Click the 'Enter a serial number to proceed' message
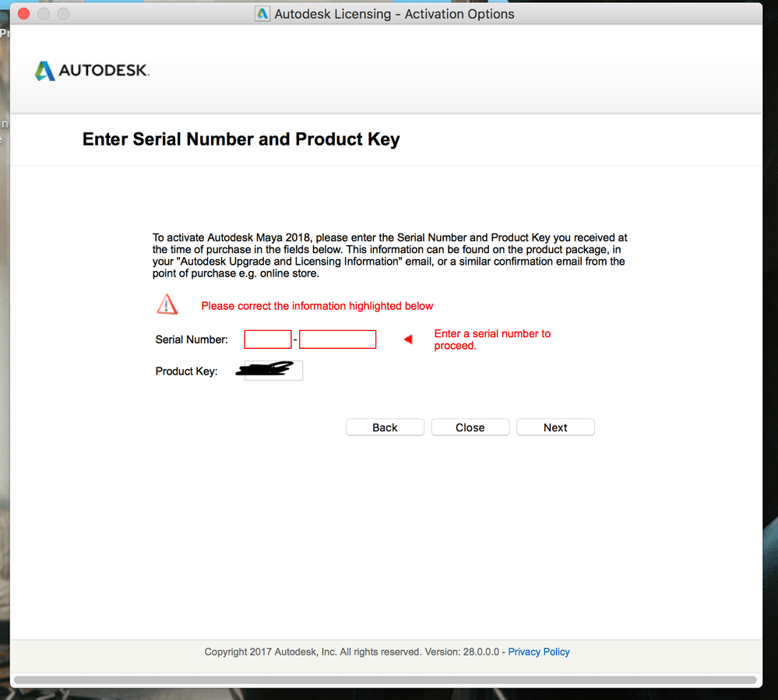Screen dimensions: 778x700 (492, 339)
